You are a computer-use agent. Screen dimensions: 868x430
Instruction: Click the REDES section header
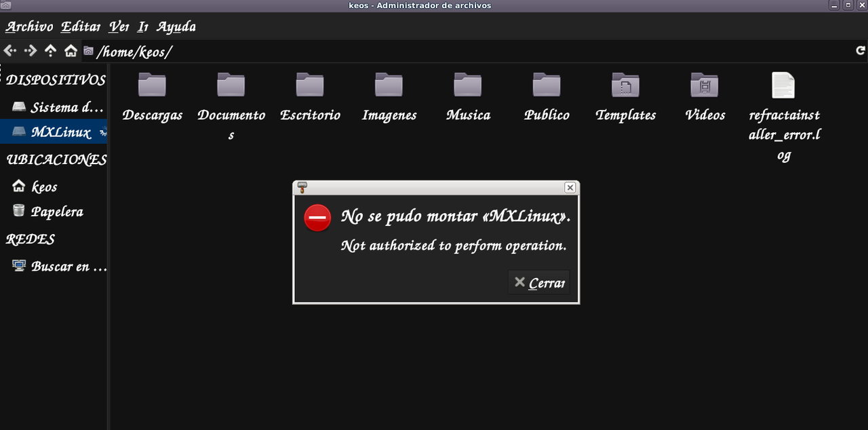tap(30, 239)
